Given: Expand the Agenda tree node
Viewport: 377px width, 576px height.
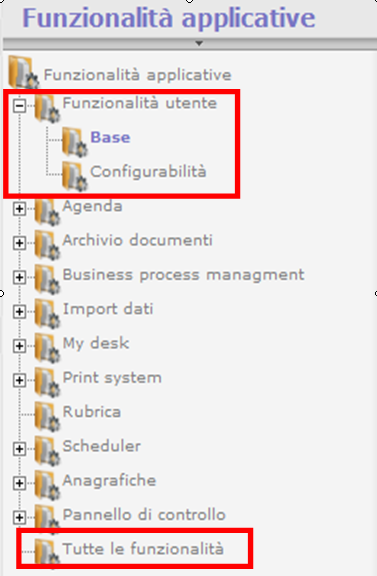Looking at the screenshot, I should coord(19,209).
